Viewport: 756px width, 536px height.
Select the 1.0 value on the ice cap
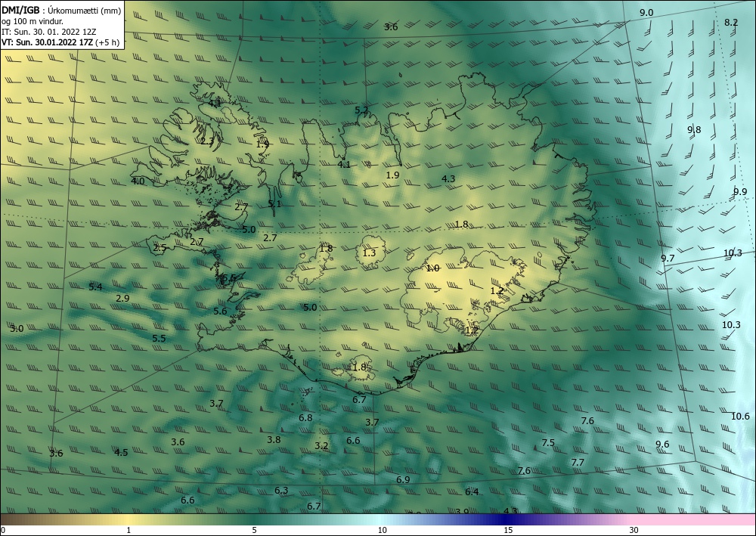click(x=433, y=268)
